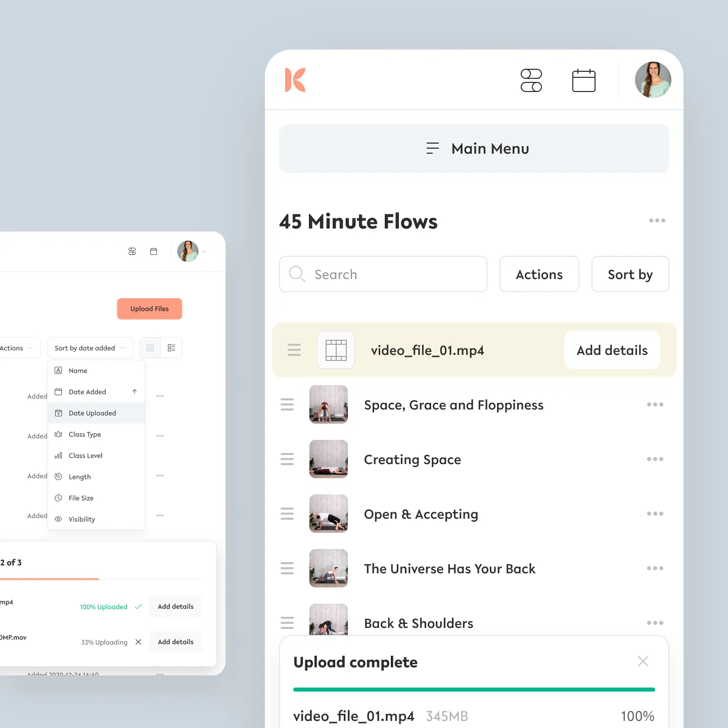Open more options for Open & Accepting
728x728 pixels.
coord(655,514)
